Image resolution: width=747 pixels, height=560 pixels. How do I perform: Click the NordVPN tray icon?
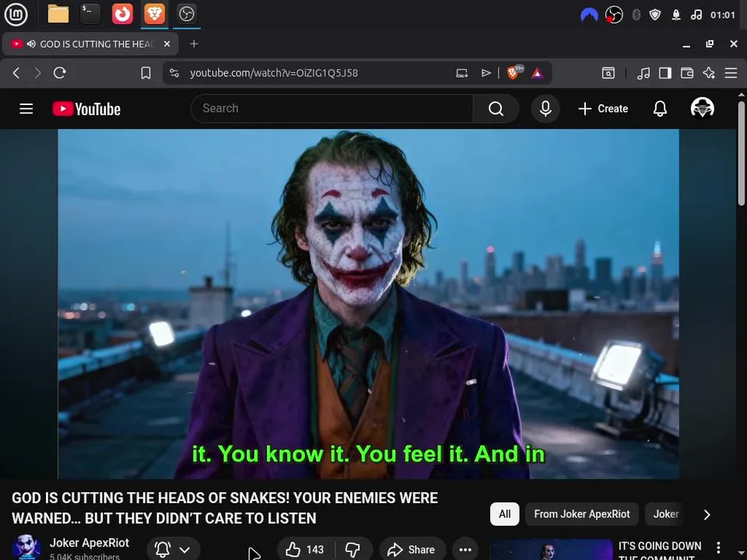[589, 16]
